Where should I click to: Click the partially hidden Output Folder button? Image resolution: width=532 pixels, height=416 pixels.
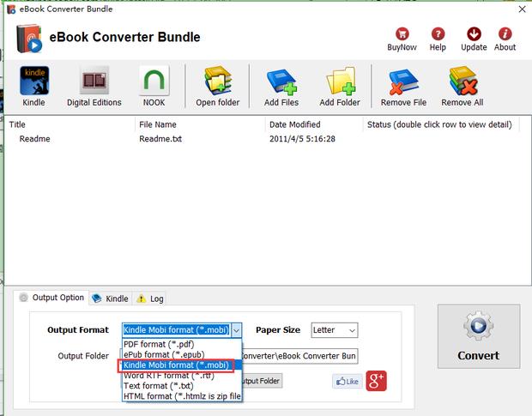[262, 381]
